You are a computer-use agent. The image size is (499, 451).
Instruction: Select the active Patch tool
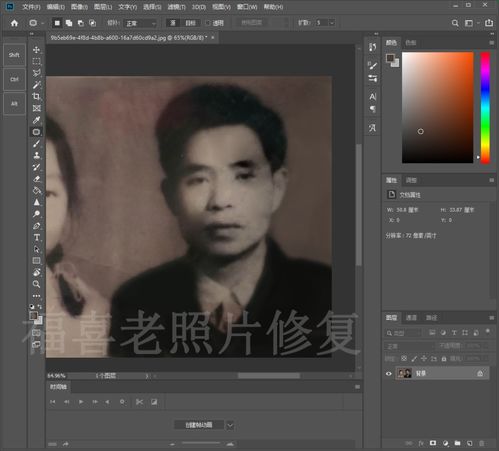pyautogui.click(x=37, y=132)
